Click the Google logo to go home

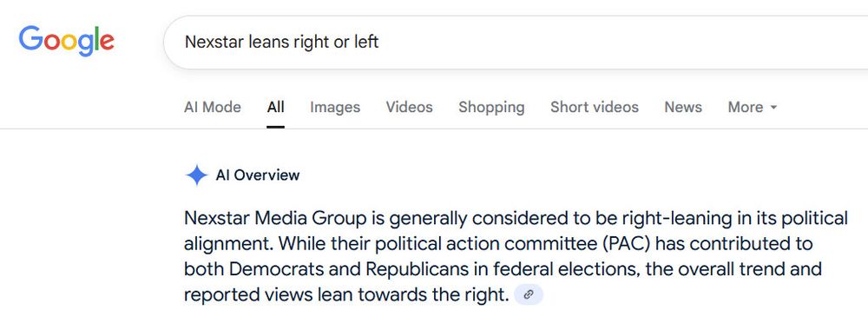pyautogui.click(x=67, y=42)
